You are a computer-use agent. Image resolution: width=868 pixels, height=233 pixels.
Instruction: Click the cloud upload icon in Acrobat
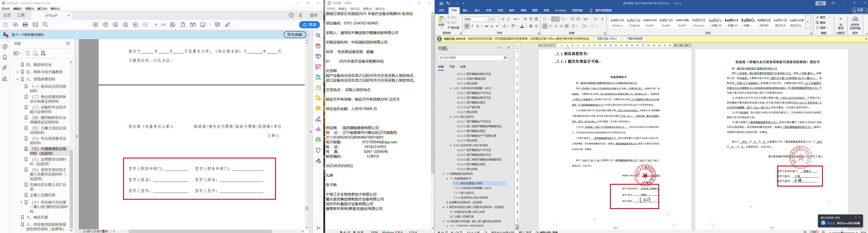(15, 25)
